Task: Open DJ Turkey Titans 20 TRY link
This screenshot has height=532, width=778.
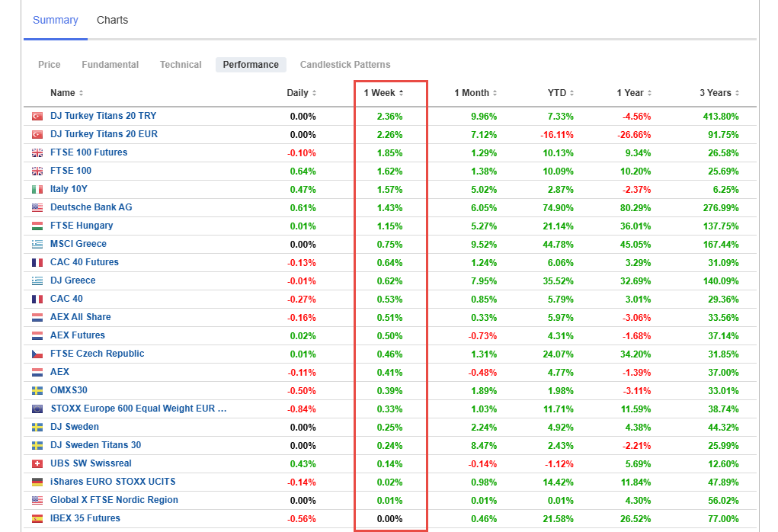Action: [103, 116]
